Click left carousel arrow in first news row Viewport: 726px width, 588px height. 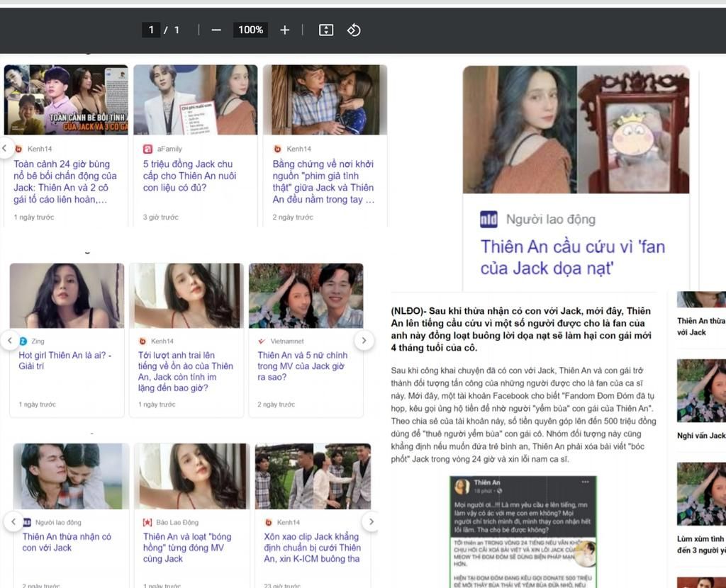(x=5, y=148)
